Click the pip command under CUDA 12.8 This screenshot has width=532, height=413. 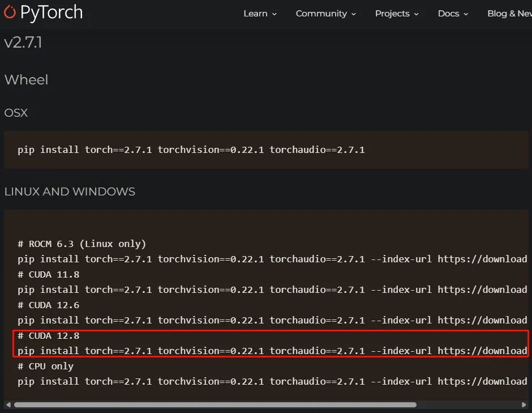(272, 351)
